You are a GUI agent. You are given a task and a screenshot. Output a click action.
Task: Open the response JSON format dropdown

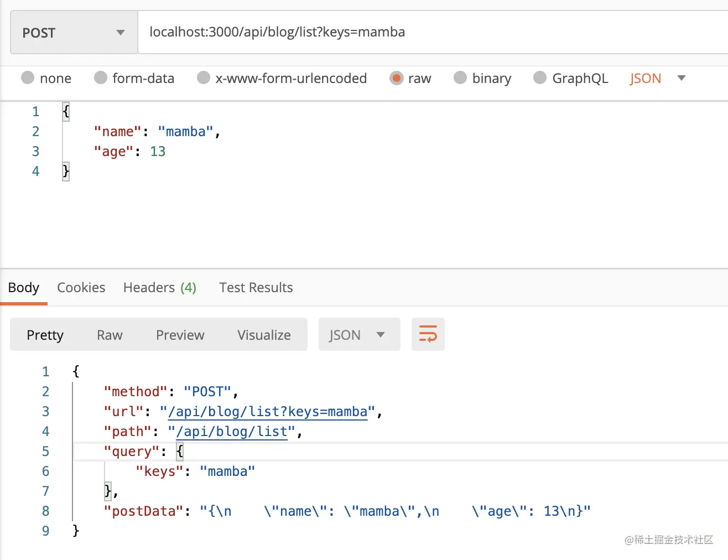point(358,334)
